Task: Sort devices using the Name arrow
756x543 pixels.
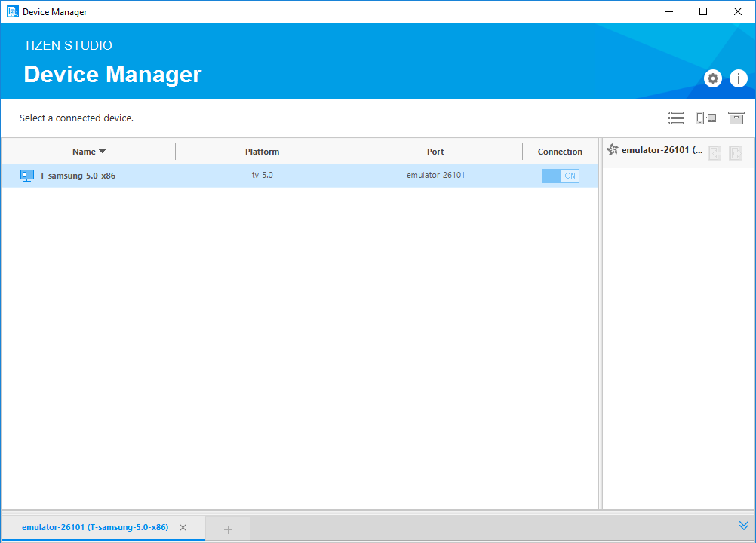Action: (103, 152)
